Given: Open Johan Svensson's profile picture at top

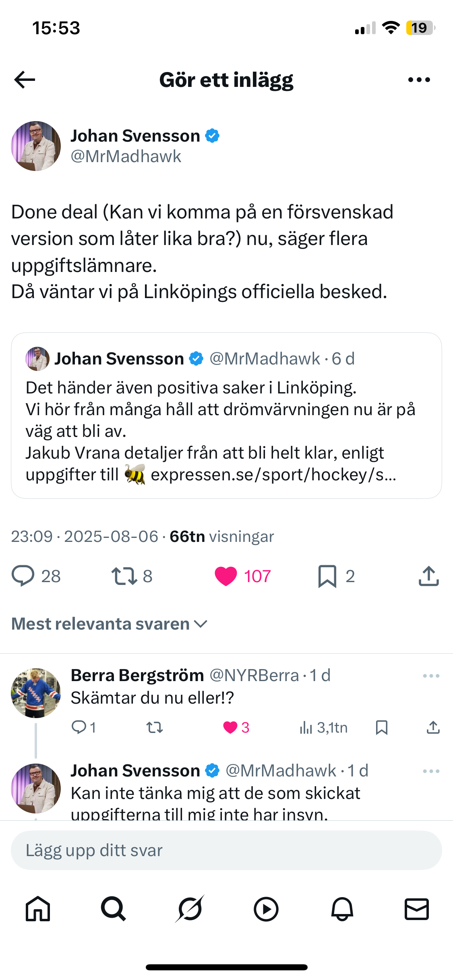Looking at the screenshot, I should point(36,146).
